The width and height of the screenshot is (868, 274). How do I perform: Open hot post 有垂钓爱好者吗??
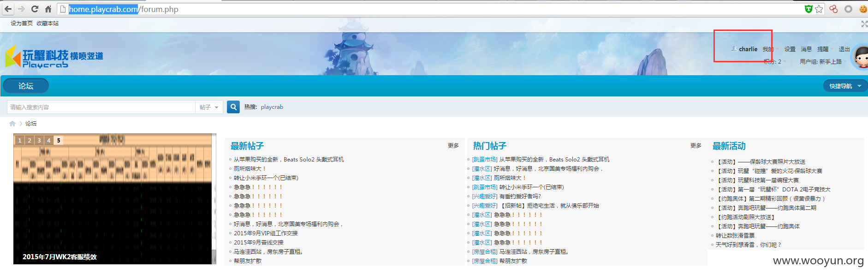520,197
